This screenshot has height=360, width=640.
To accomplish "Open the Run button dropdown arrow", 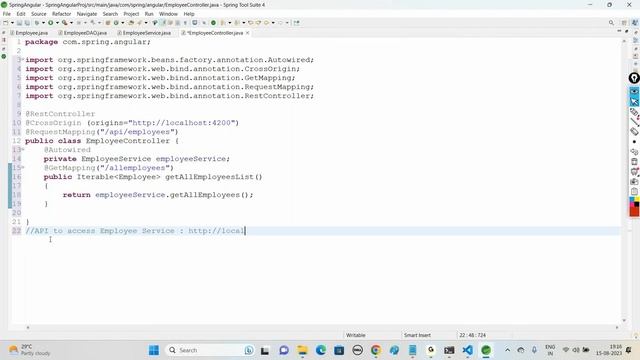I will click(57, 23).
